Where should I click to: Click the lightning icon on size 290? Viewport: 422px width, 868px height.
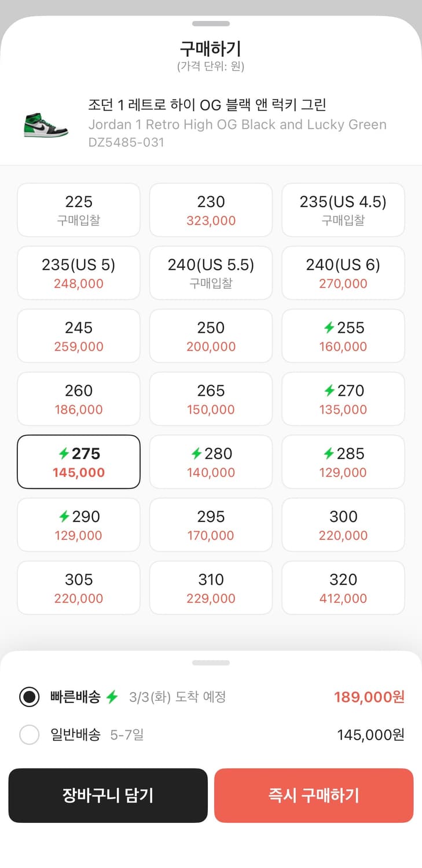(x=65, y=517)
